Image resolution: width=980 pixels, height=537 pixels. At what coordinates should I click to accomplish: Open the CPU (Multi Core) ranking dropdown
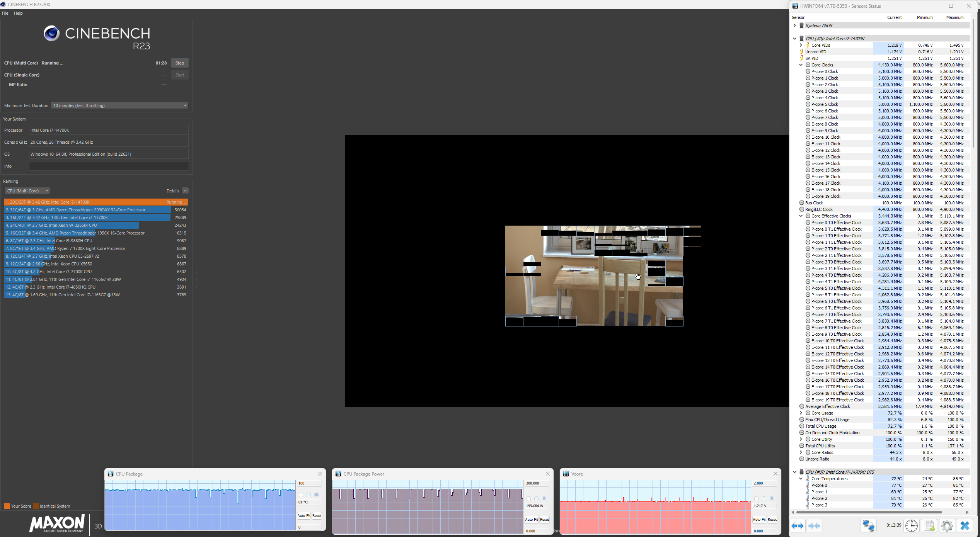pos(27,191)
